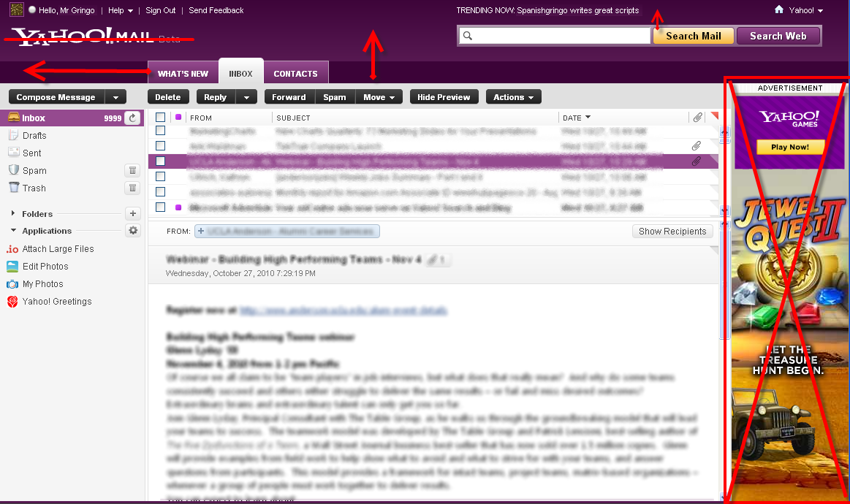850x504 pixels.
Task: Click the Drafts folder icon
Action: [x=14, y=135]
